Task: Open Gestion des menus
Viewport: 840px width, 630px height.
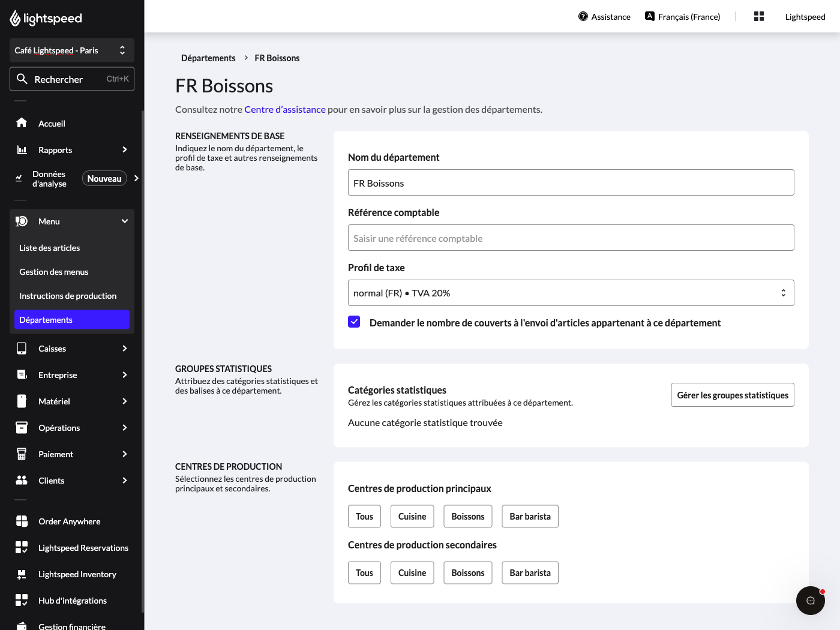Action: tap(72, 272)
